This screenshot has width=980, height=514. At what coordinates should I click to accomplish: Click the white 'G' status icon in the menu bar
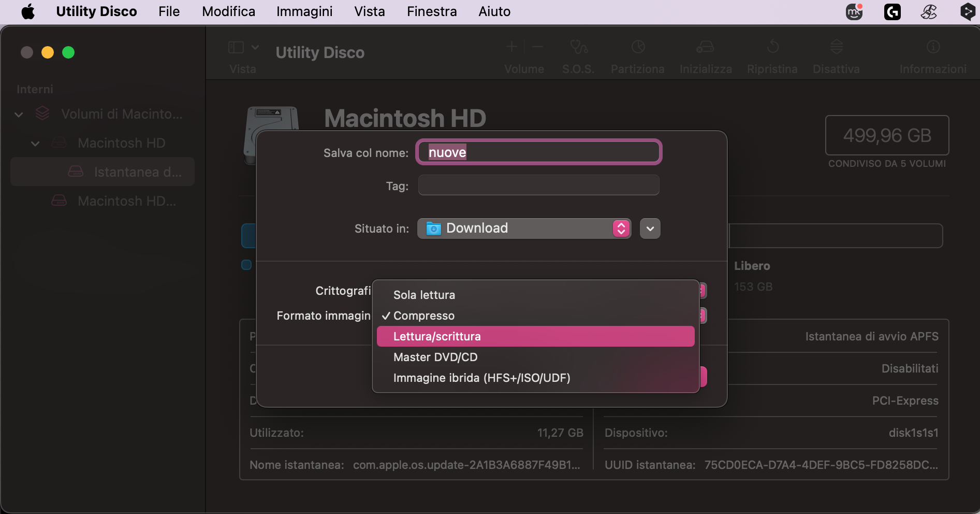click(x=892, y=11)
